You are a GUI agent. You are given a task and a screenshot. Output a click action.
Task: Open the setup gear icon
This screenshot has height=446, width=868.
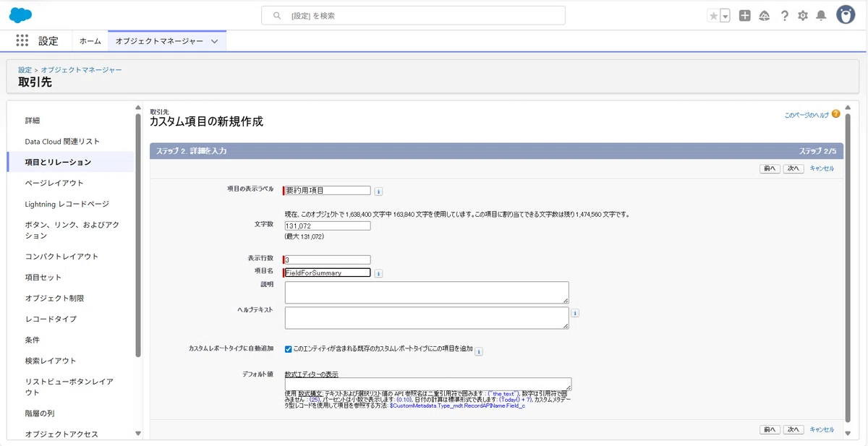pyautogui.click(x=803, y=16)
